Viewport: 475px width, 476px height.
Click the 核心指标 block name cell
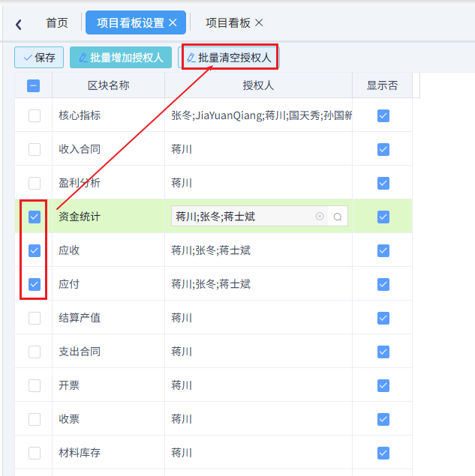point(109,115)
